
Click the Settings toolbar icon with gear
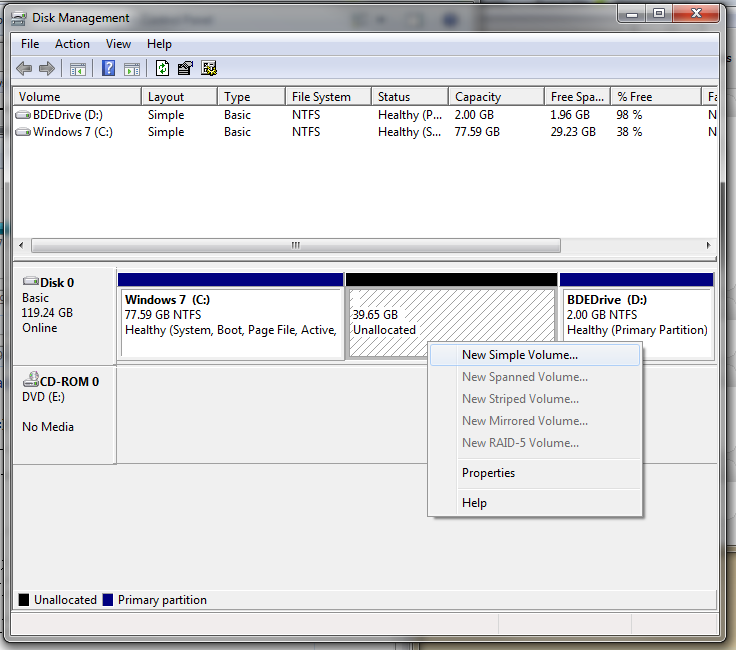click(209, 69)
